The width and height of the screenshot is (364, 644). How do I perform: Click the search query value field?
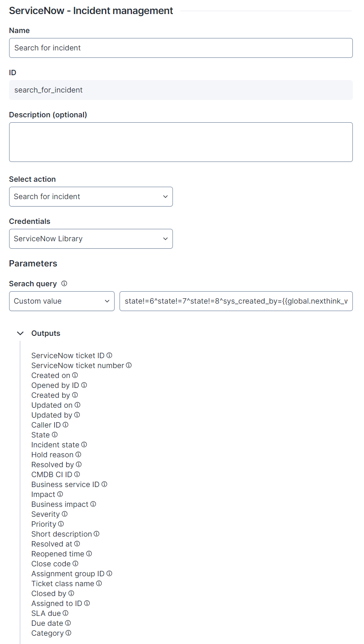click(x=236, y=301)
